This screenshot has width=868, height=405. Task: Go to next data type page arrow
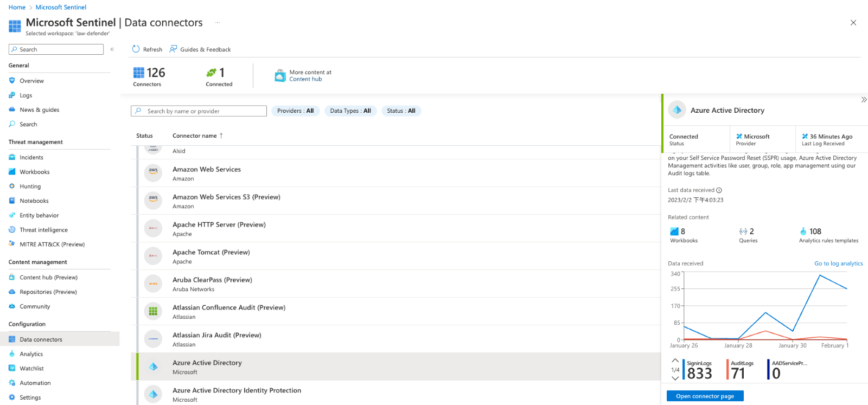pos(675,378)
